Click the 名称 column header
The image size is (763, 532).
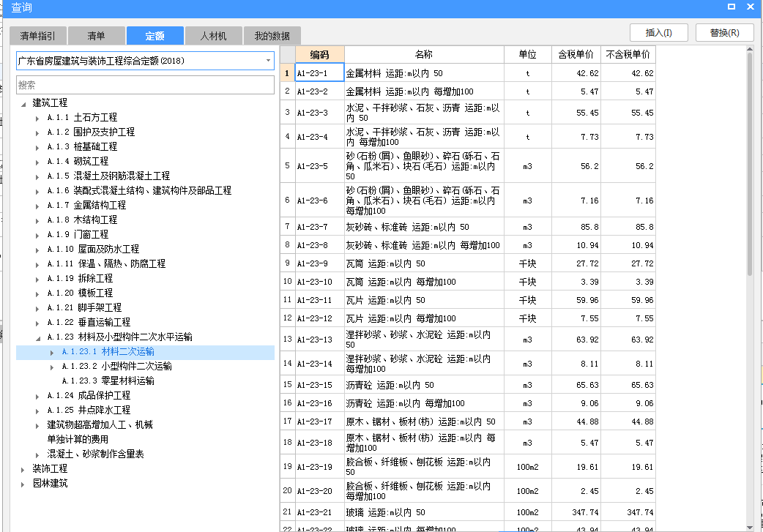pyautogui.click(x=424, y=54)
